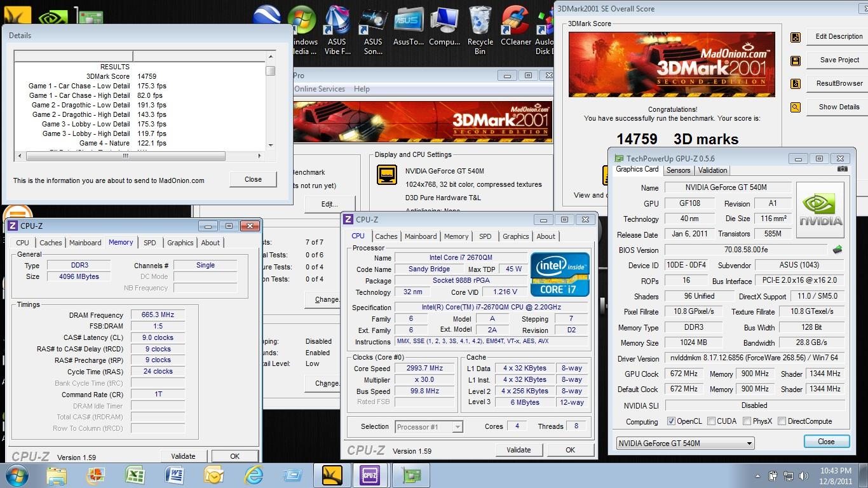
Task: Open Excel from the taskbar
Action: (x=135, y=475)
